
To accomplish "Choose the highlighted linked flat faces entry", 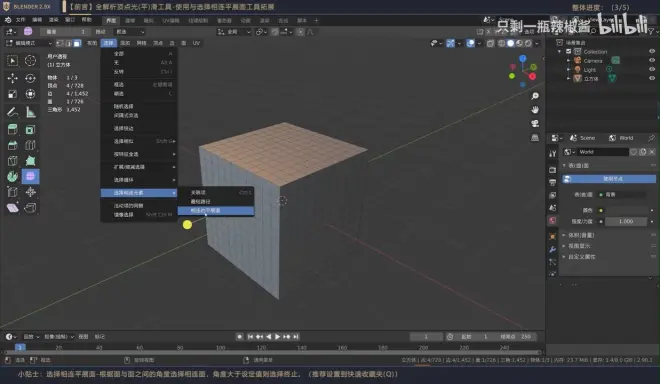I will click(216, 211).
